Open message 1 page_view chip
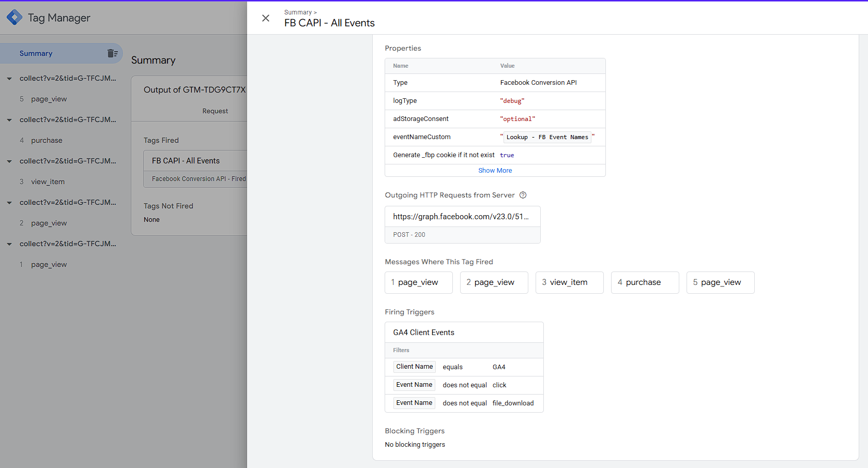Image resolution: width=868 pixels, height=468 pixels. (418, 282)
